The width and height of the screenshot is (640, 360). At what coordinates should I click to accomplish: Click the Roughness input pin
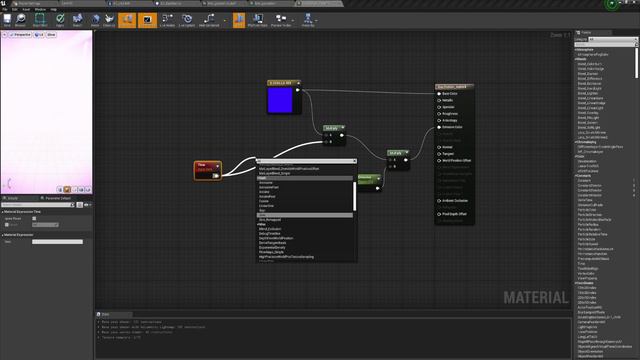[x=439, y=113]
